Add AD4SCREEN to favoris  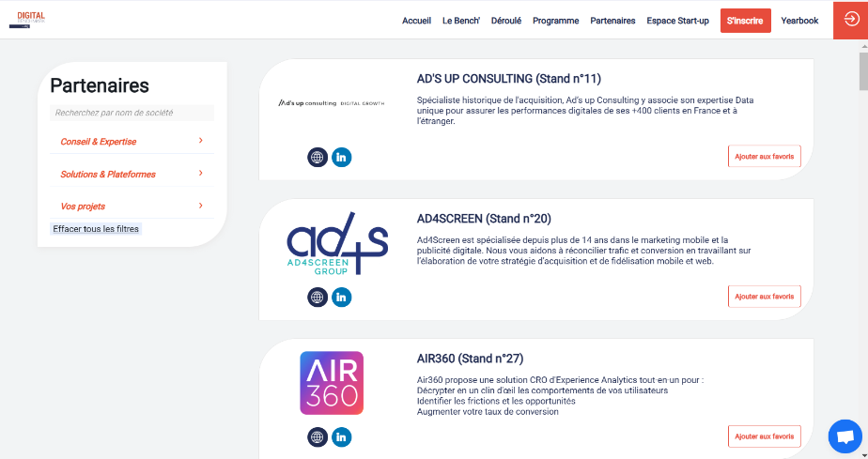764,297
